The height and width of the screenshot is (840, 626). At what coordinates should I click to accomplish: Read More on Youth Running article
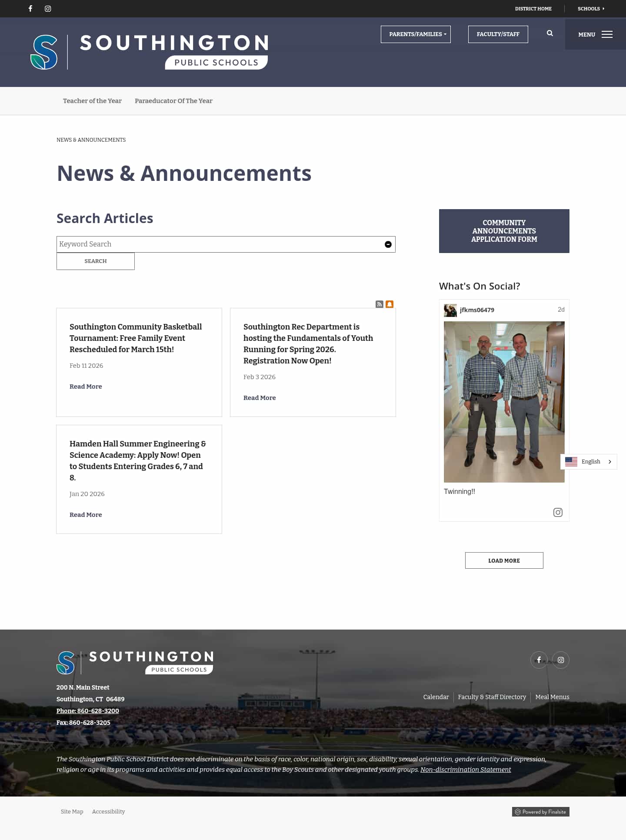click(260, 398)
